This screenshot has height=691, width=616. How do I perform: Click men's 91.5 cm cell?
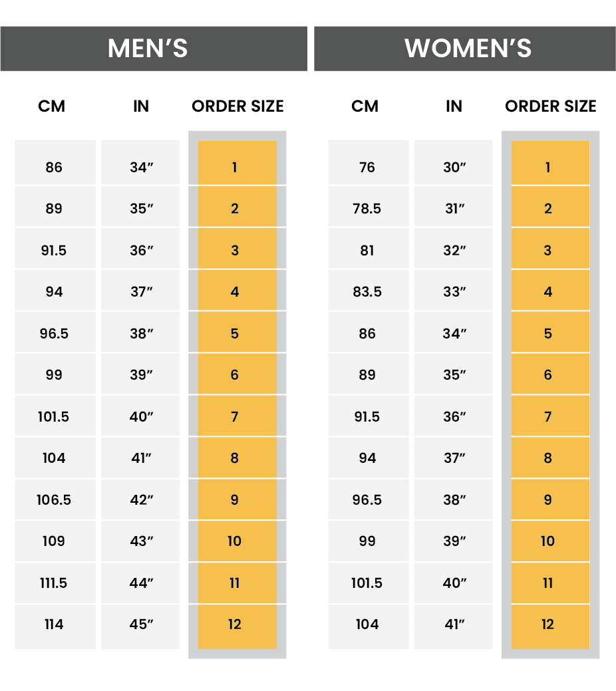(x=55, y=249)
